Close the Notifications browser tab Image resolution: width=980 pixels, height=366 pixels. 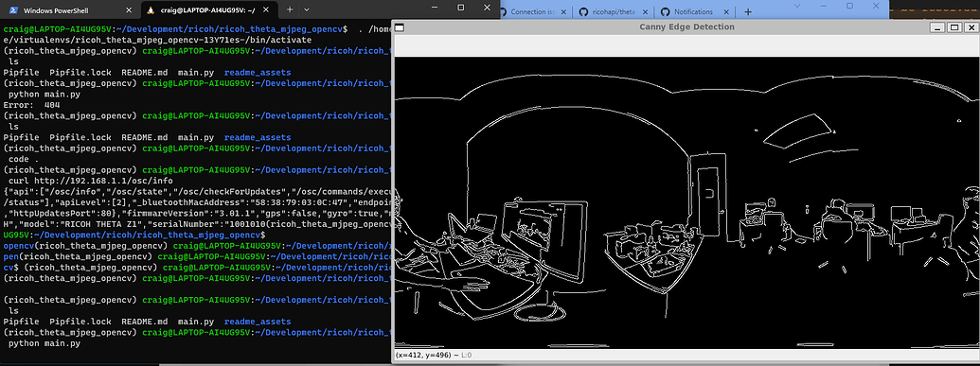click(x=727, y=12)
